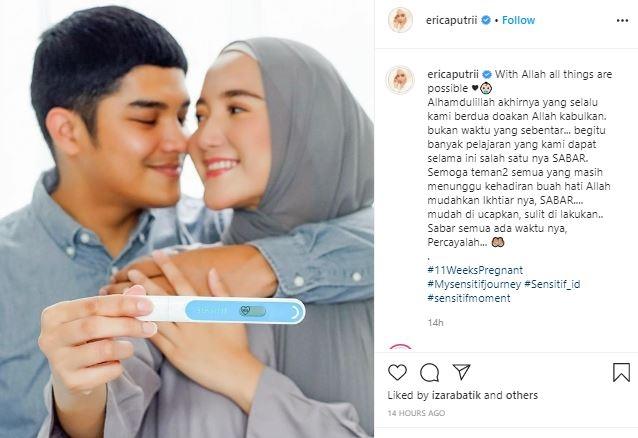Save the post with the bookmark icon
638x438 pixels.
(x=621, y=372)
